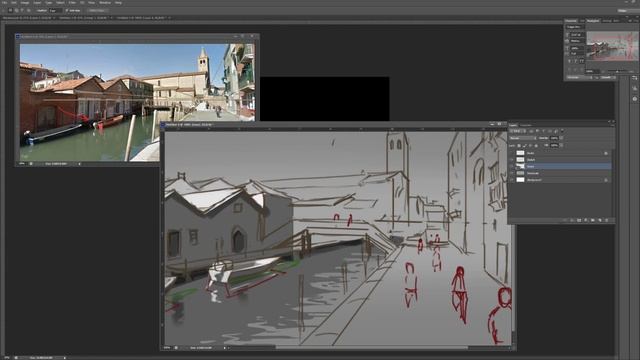
Task: Open the layer filter kind dropdown
Action: [517, 131]
